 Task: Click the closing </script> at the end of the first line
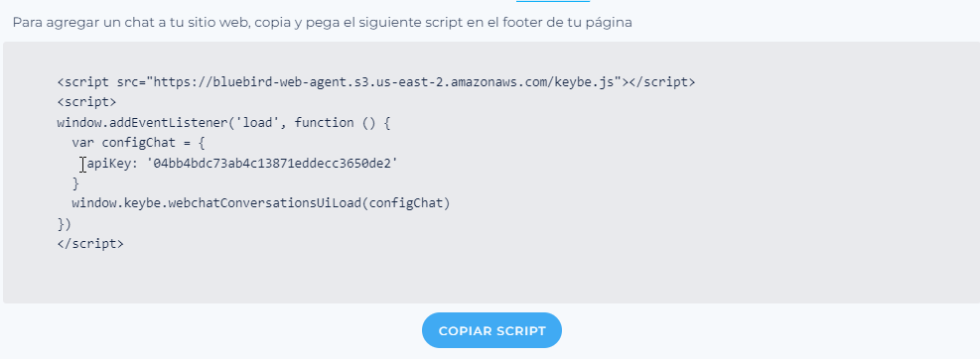pos(661,82)
